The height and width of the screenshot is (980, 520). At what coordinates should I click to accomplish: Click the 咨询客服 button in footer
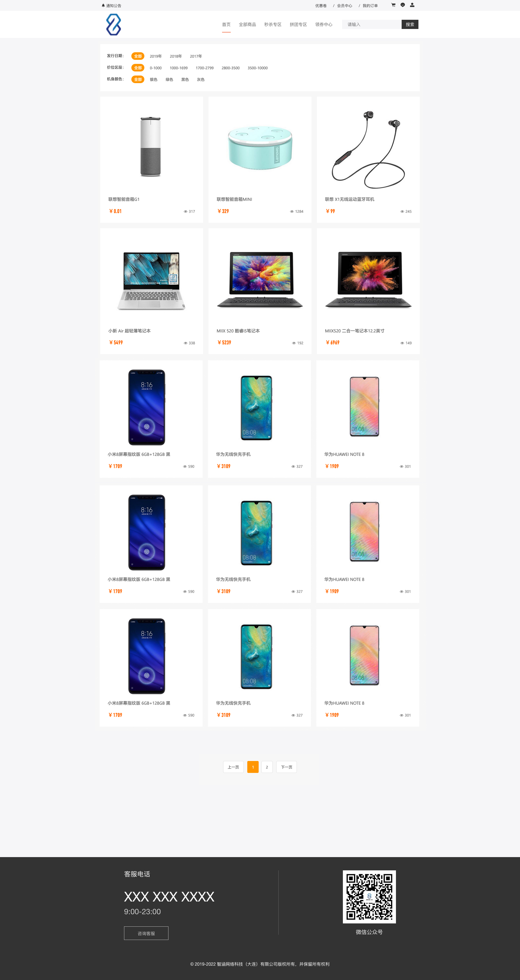pos(146,933)
